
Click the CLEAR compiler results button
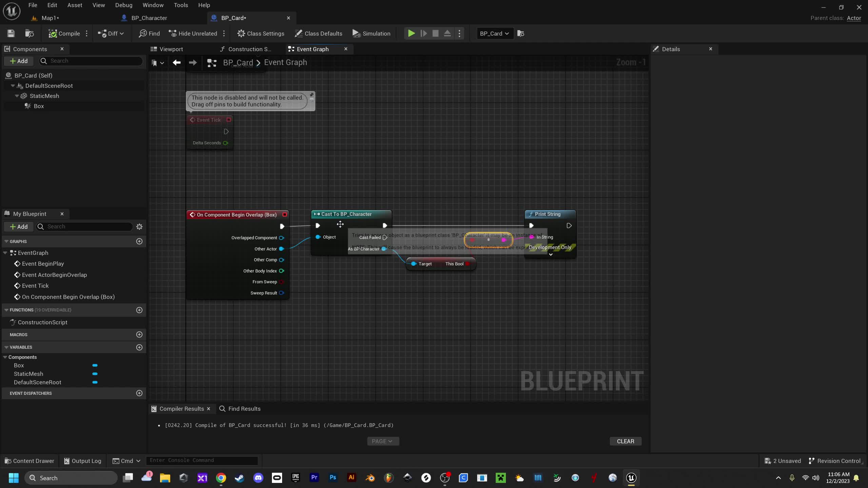point(625,441)
